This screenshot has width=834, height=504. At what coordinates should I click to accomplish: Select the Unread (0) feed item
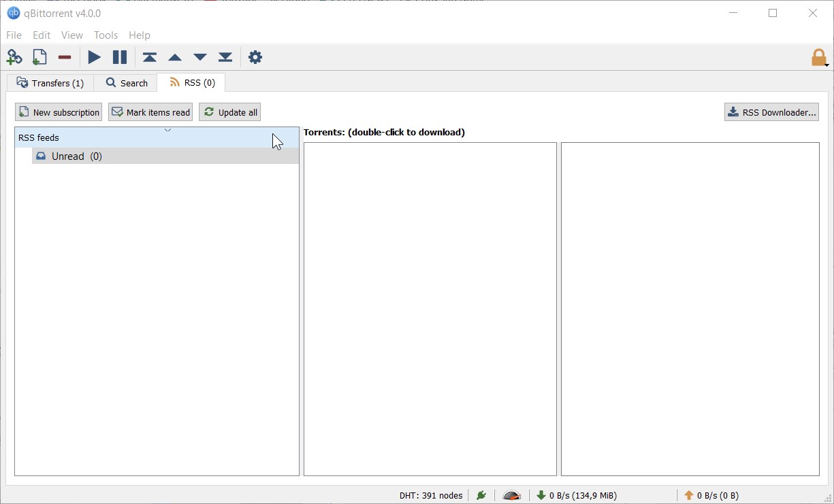(76, 156)
